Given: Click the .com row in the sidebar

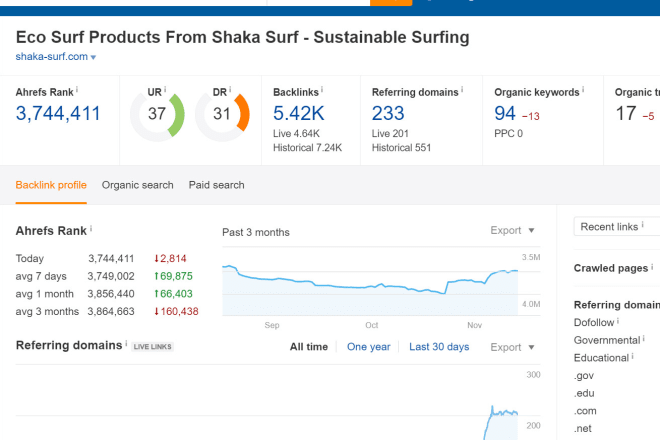Looking at the screenshot, I should coord(585,411).
